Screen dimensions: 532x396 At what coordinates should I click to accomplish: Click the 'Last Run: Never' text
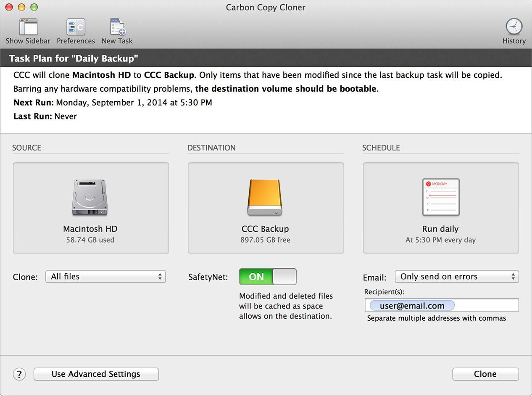pyautogui.click(x=45, y=116)
